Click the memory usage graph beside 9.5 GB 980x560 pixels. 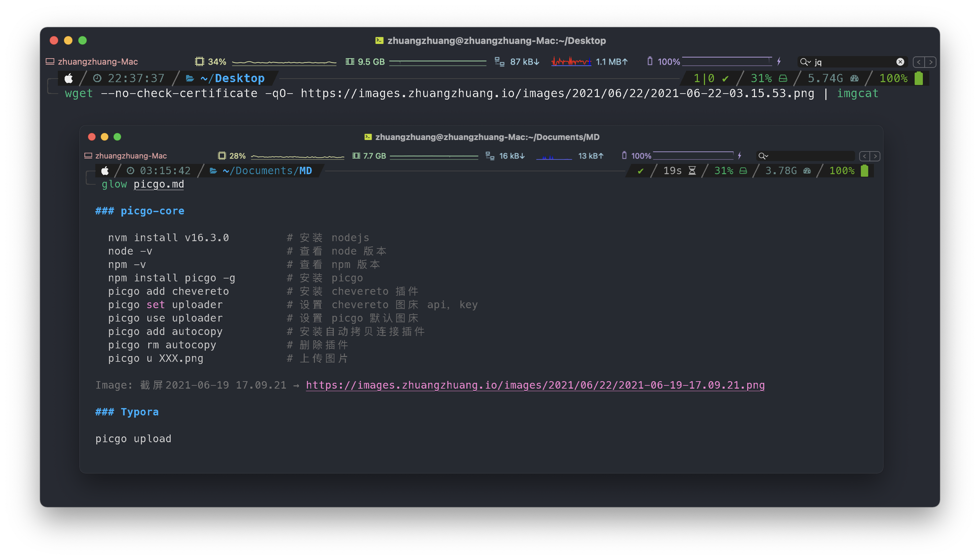[438, 62]
